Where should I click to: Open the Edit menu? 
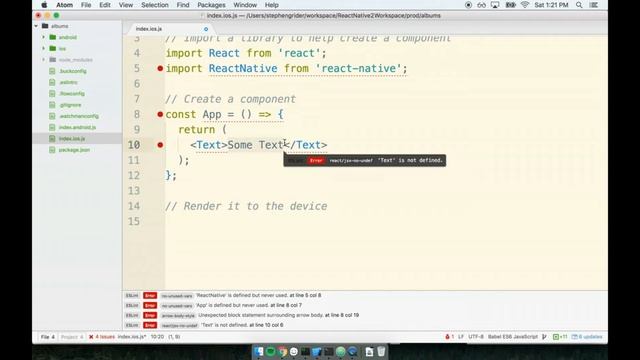coord(105,5)
